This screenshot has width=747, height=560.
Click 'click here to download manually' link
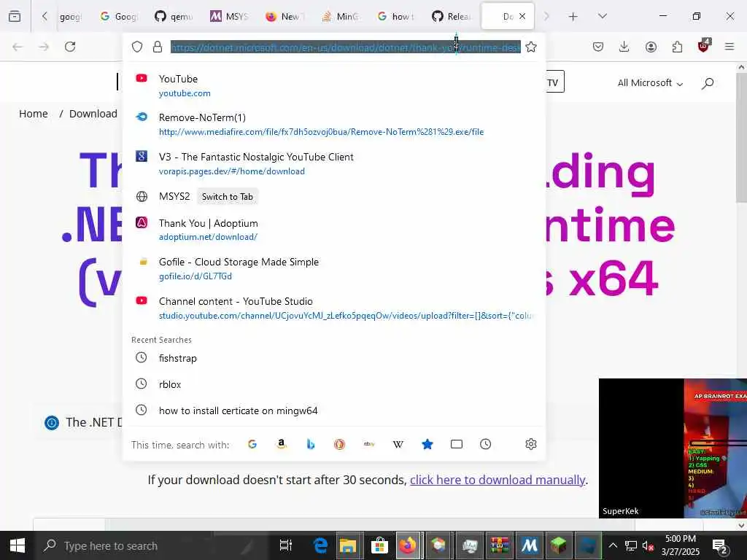(x=498, y=480)
